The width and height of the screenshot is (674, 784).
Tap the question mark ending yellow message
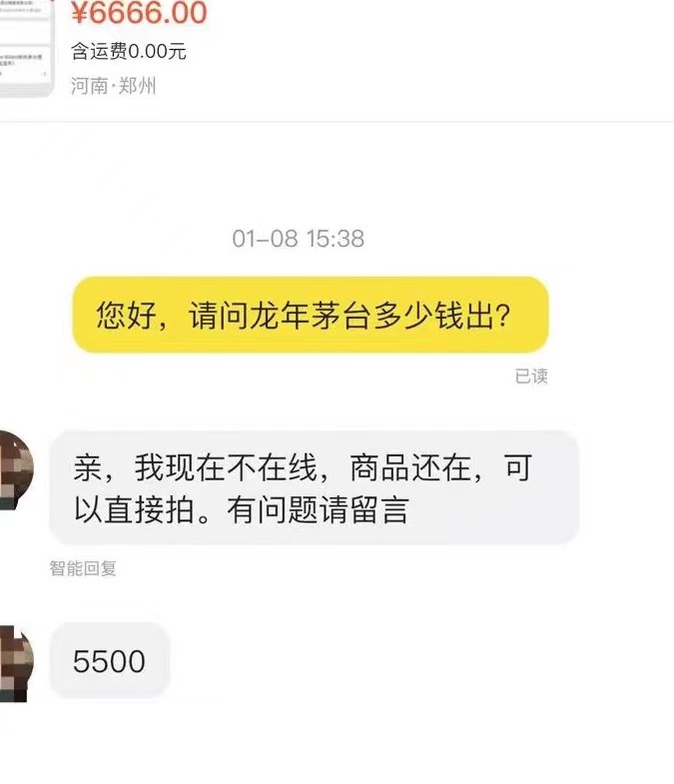coord(503,316)
